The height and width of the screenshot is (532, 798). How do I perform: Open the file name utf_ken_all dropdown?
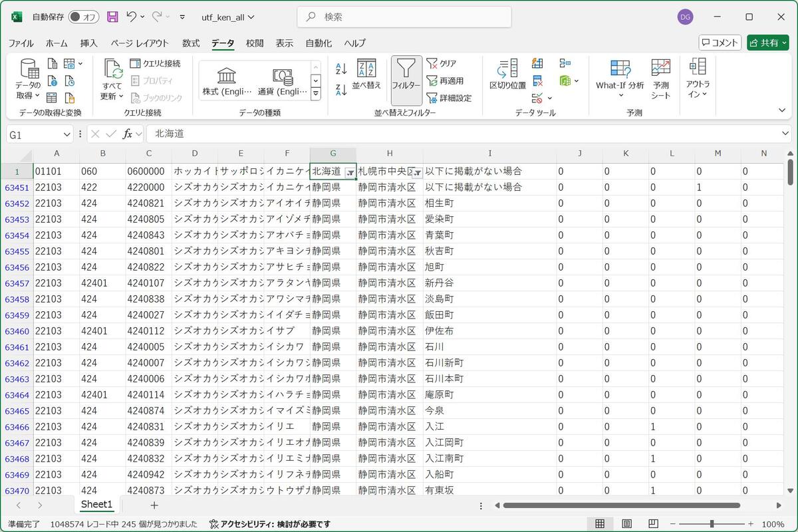click(x=228, y=17)
